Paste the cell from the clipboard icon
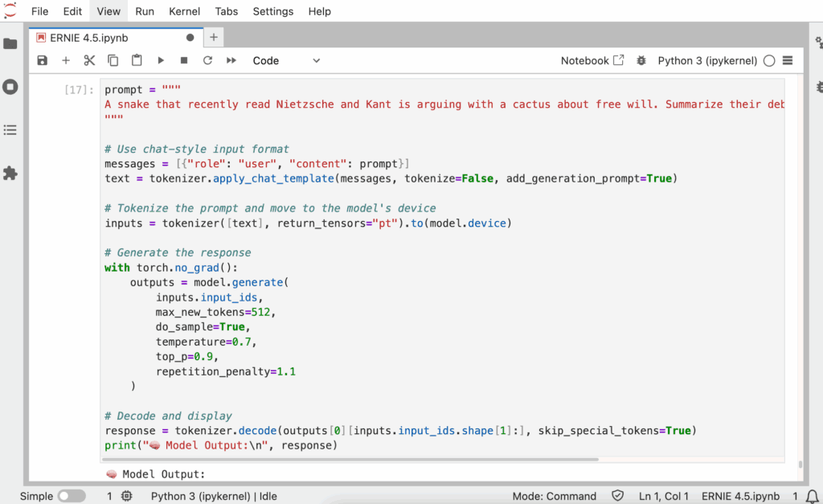The width and height of the screenshot is (823, 504). [137, 60]
